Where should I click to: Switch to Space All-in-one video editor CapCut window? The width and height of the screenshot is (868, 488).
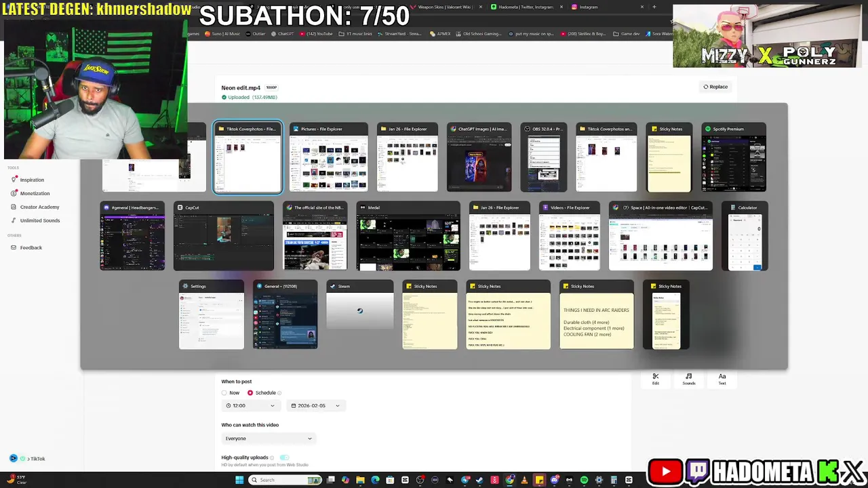(660, 237)
